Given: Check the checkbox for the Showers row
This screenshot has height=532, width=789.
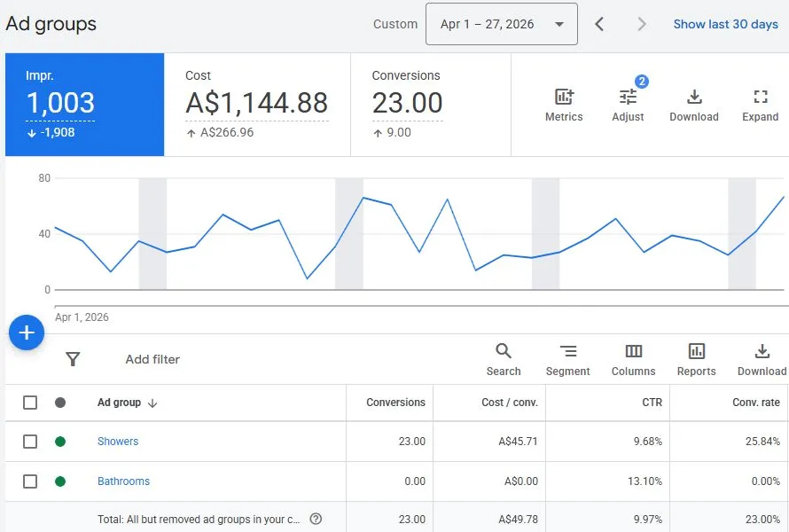Looking at the screenshot, I should tap(29, 441).
